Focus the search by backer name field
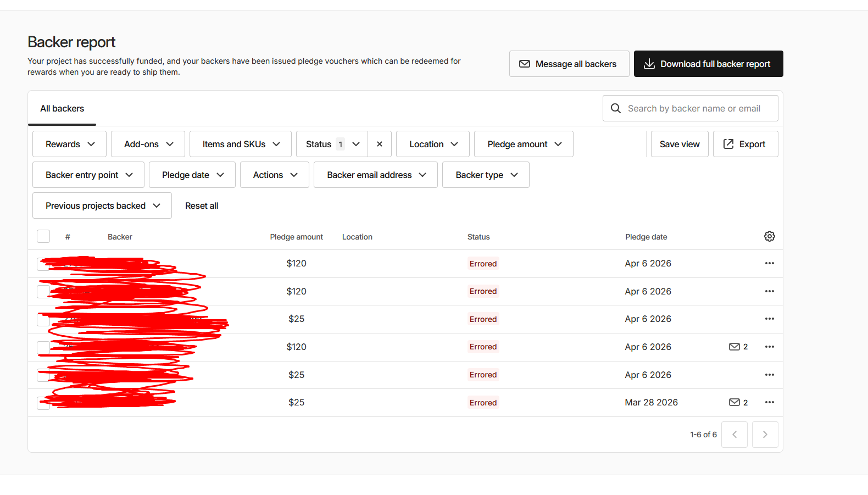 click(x=694, y=109)
